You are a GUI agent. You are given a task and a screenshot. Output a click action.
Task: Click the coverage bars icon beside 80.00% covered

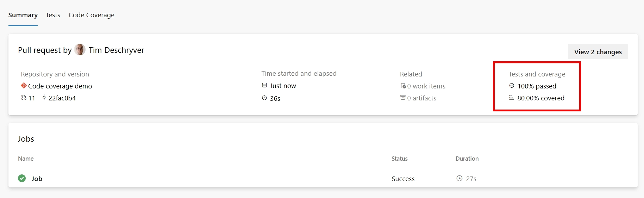[512, 98]
